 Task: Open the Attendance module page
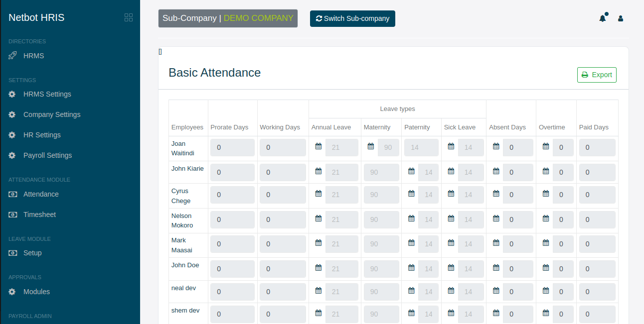[x=41, y=194]
